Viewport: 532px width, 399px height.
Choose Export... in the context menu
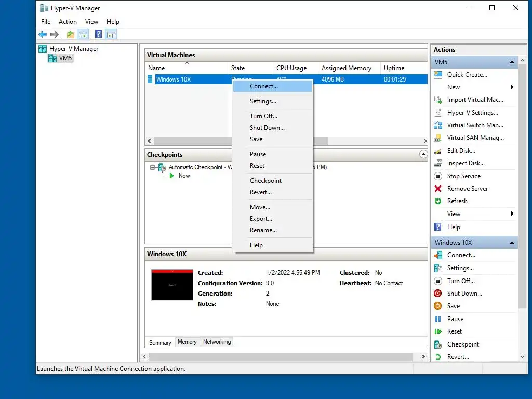[272, 219]
